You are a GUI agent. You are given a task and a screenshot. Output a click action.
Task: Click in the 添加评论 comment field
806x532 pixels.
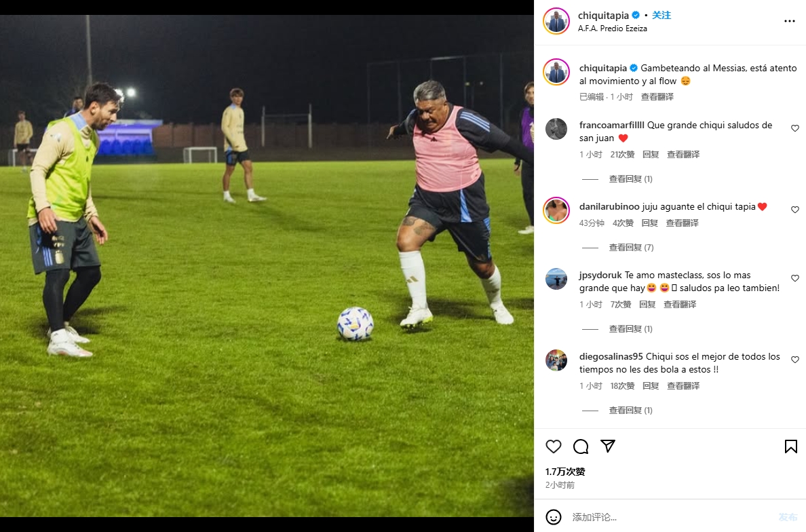coord(665,517)
